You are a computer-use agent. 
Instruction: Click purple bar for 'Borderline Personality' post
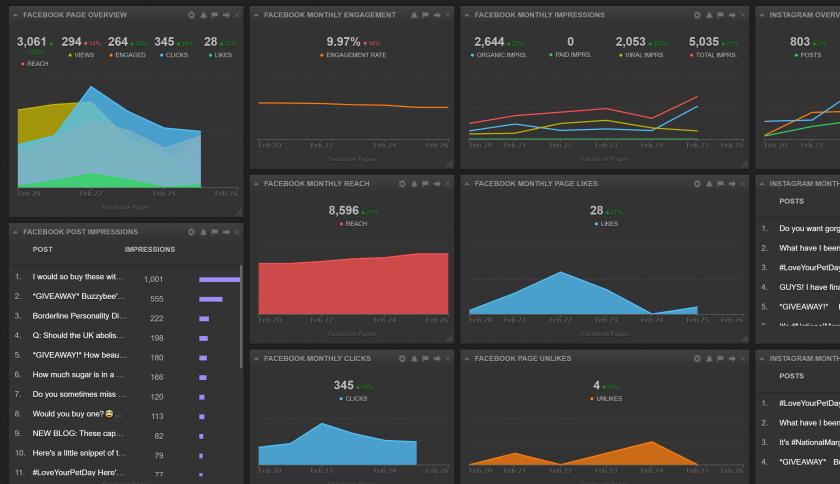tap(204, 319)
